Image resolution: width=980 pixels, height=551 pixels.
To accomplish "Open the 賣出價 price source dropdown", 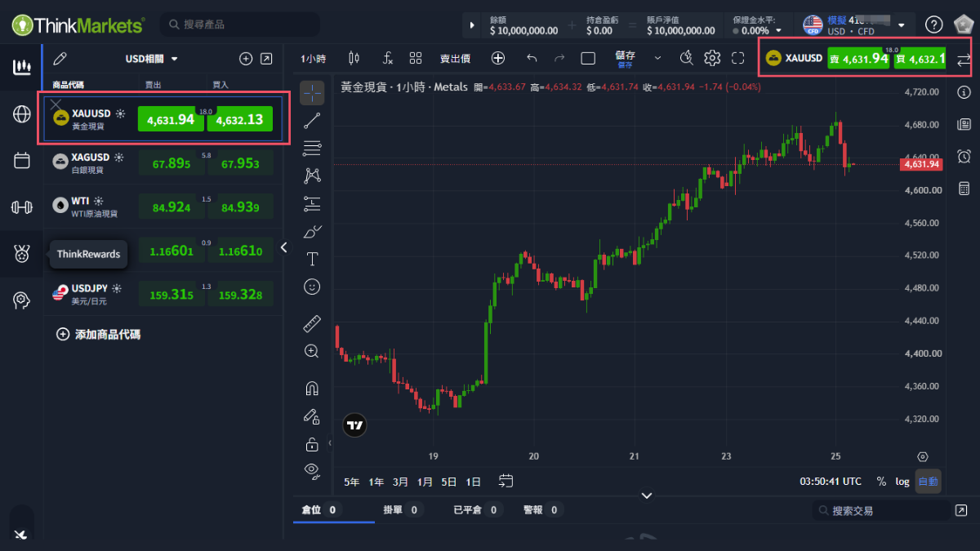I will click(x=455, y=59).
